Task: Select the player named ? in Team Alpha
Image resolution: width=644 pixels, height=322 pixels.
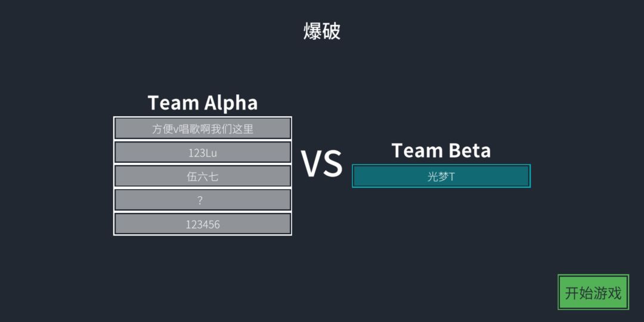Action: pyautogui.click(x=203, y=200)
